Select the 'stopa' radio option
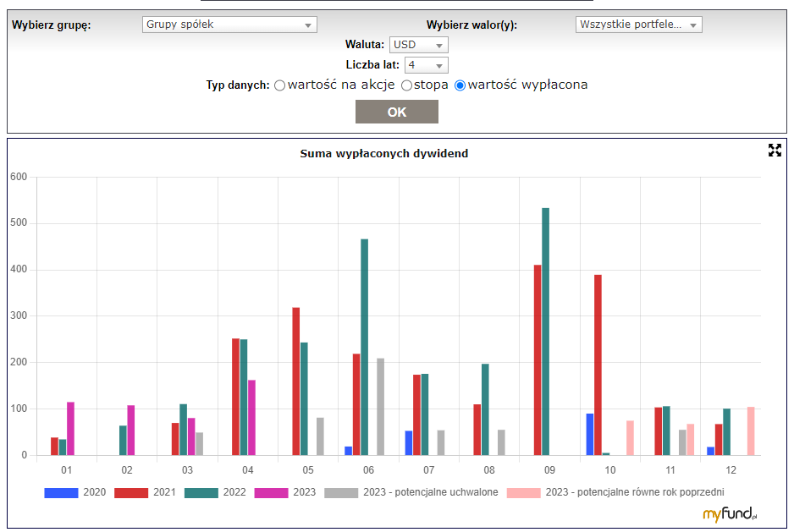The width and height of the screenshot is (794, 532). 406,85
